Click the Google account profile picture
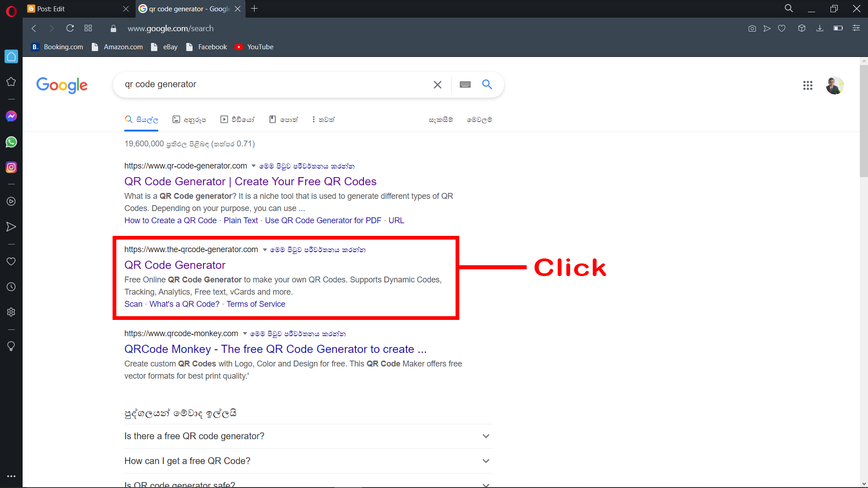 835,85
